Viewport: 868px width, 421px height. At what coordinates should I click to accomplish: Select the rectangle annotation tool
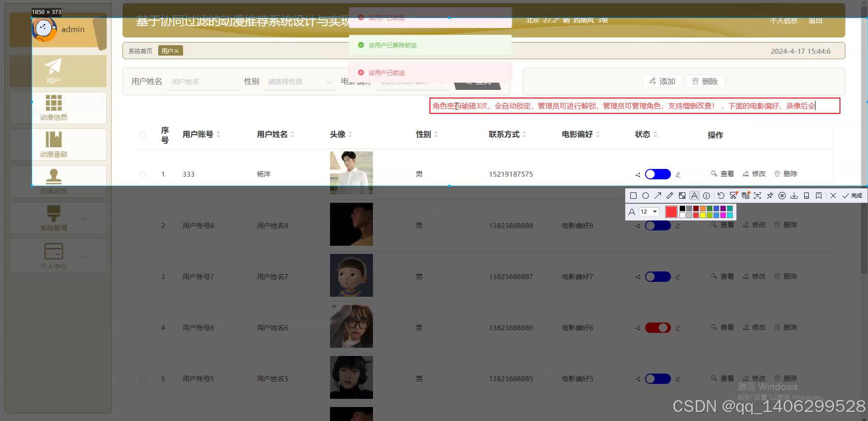(633, 195)
